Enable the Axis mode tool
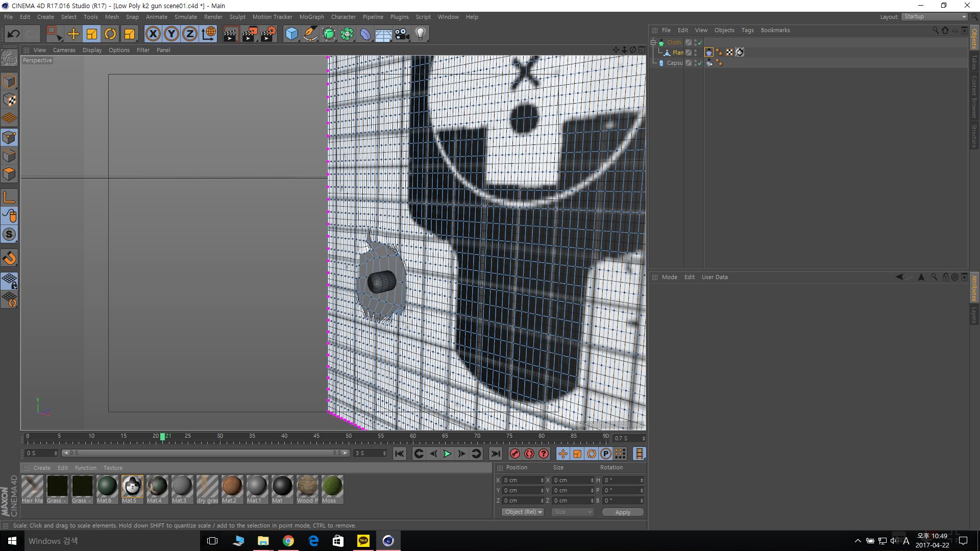The height and width of the screenshot is (551, 980). [x=9, y=197]
